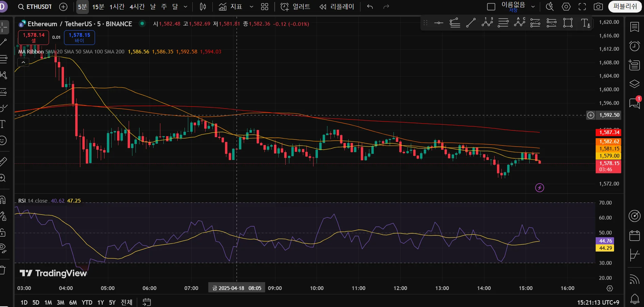The image size is (644, 307).
Task: Take a chart snapshot with camera icon
Action: coord(598,7)
